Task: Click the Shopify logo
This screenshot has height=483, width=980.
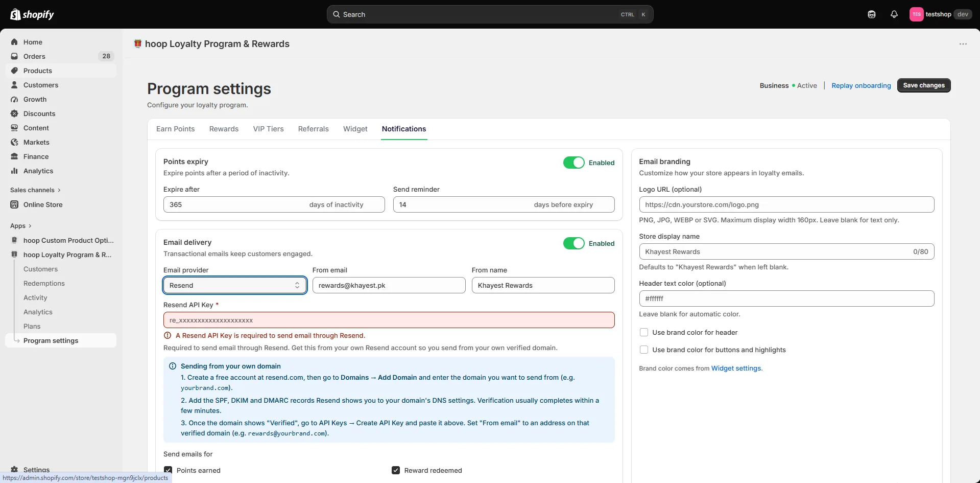Action: (32, 14)
